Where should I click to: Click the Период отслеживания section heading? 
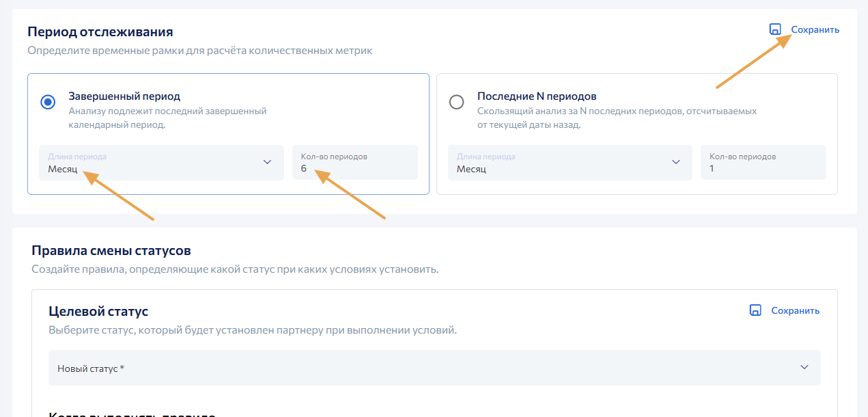tap(100, 31)
